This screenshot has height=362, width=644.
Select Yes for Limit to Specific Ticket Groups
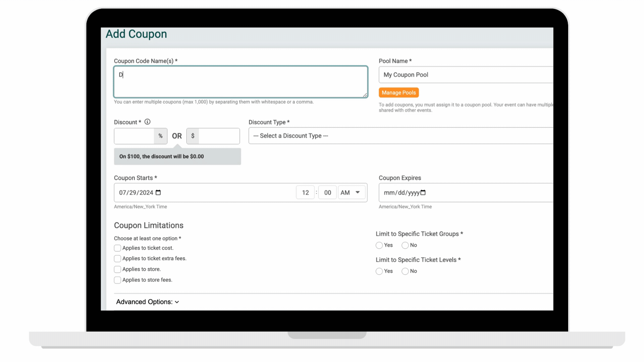379,245
